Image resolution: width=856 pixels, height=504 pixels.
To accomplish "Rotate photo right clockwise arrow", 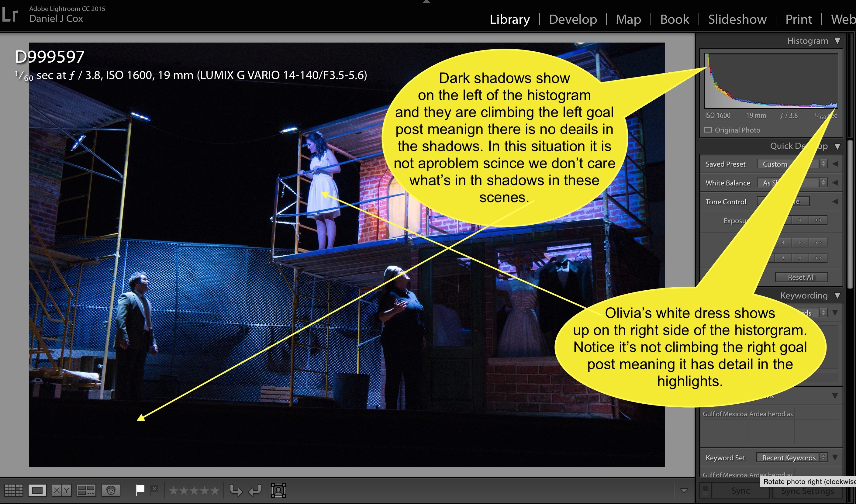I will pyautogui.click(x=255, y=490).
